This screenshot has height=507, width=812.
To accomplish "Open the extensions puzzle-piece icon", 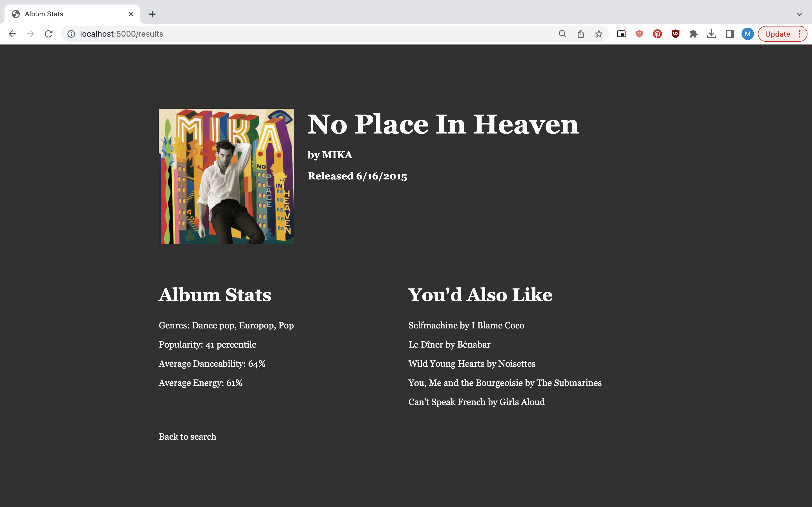I will point(694,34).
